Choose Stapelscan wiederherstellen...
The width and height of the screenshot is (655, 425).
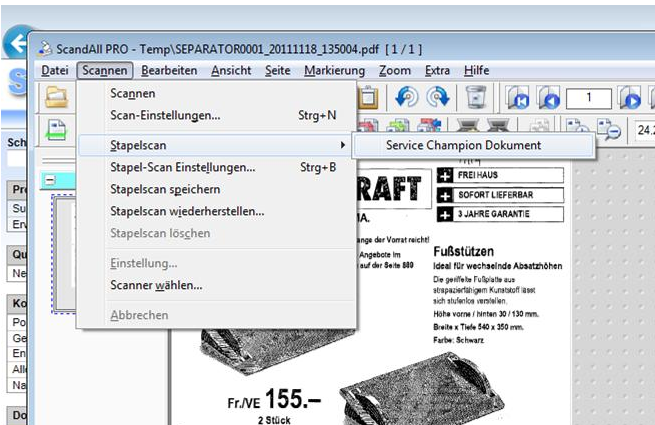[x=217, y=211]
